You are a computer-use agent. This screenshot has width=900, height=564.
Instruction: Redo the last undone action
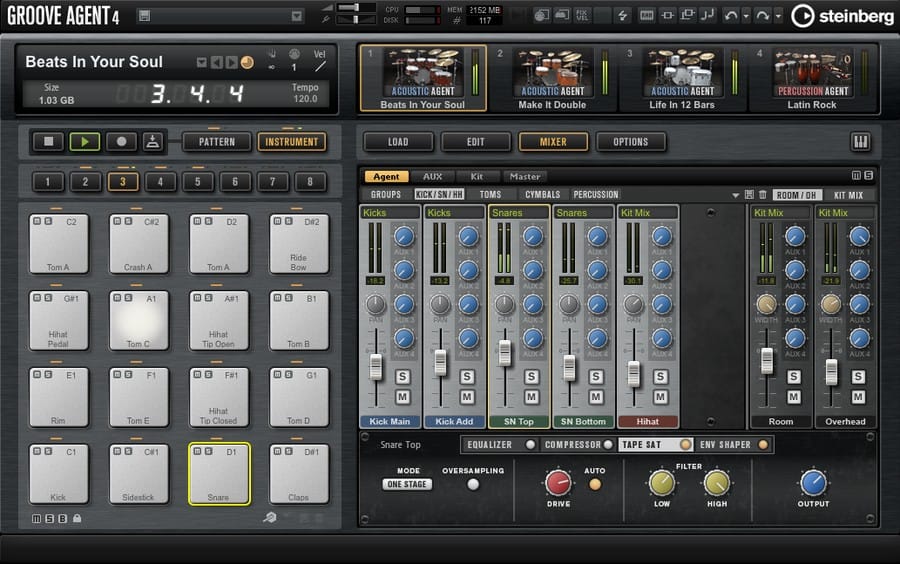tap(762, 15)
